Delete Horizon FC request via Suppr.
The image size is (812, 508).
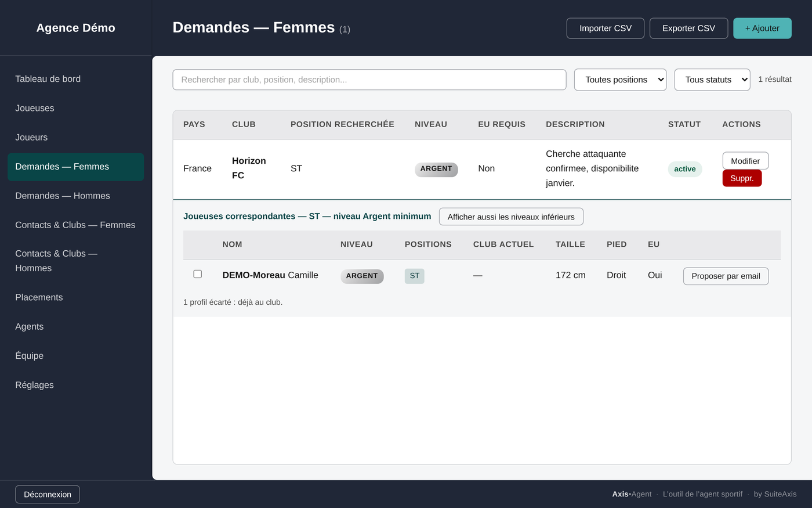pyautogui.click(x=742, y=178)
